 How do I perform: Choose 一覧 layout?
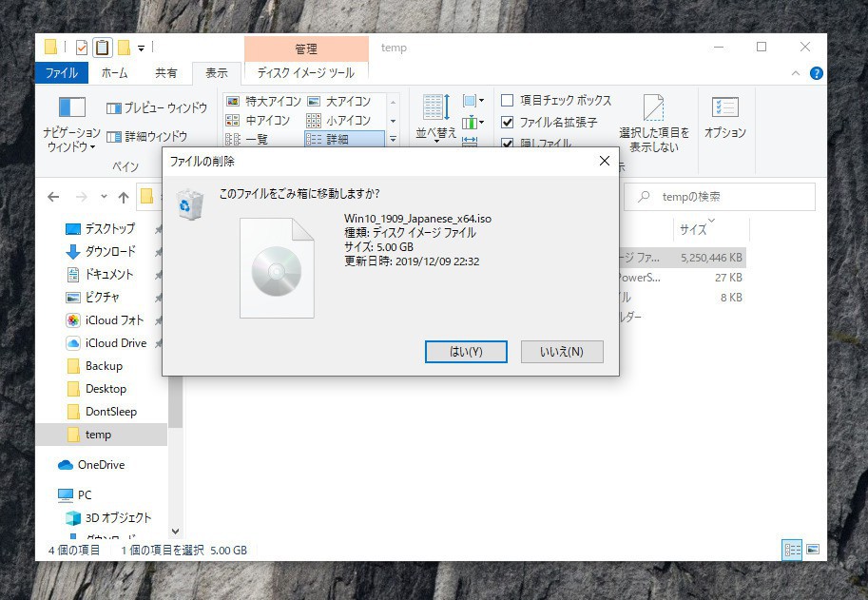247,139
